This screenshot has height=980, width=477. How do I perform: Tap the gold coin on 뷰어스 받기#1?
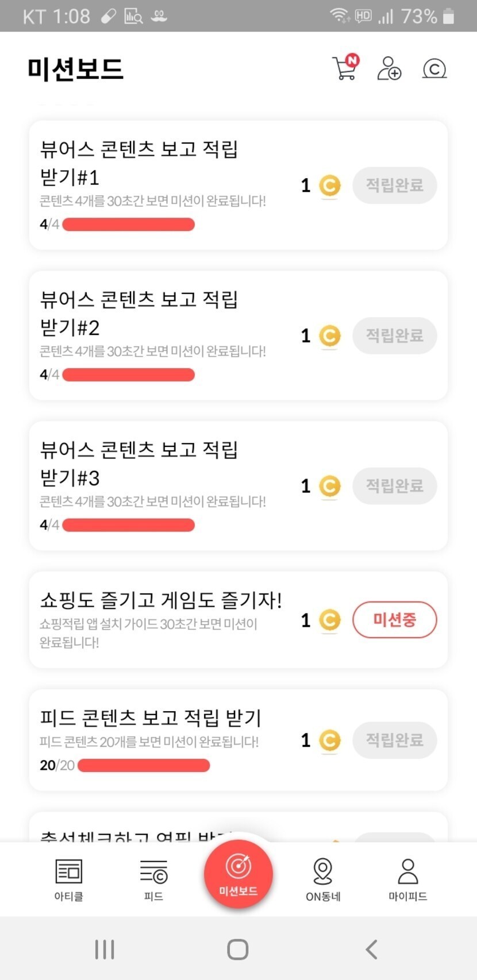pyautogui.click(x=329, y=186)
